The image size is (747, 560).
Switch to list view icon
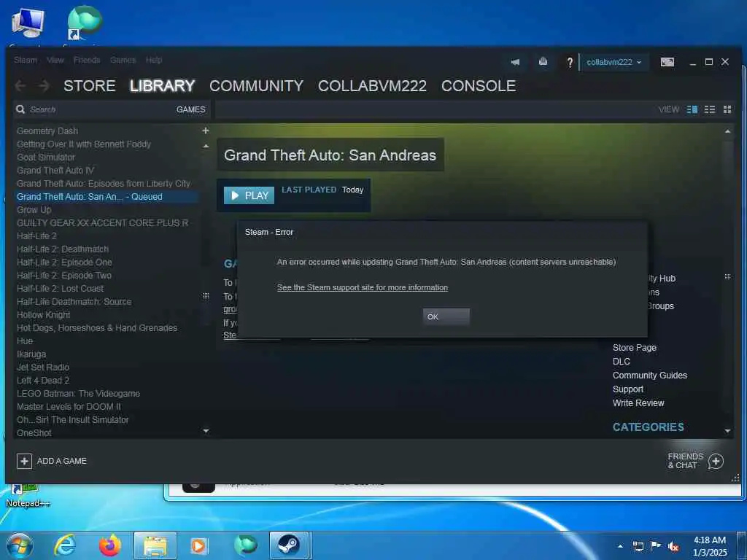coord(710,109)
